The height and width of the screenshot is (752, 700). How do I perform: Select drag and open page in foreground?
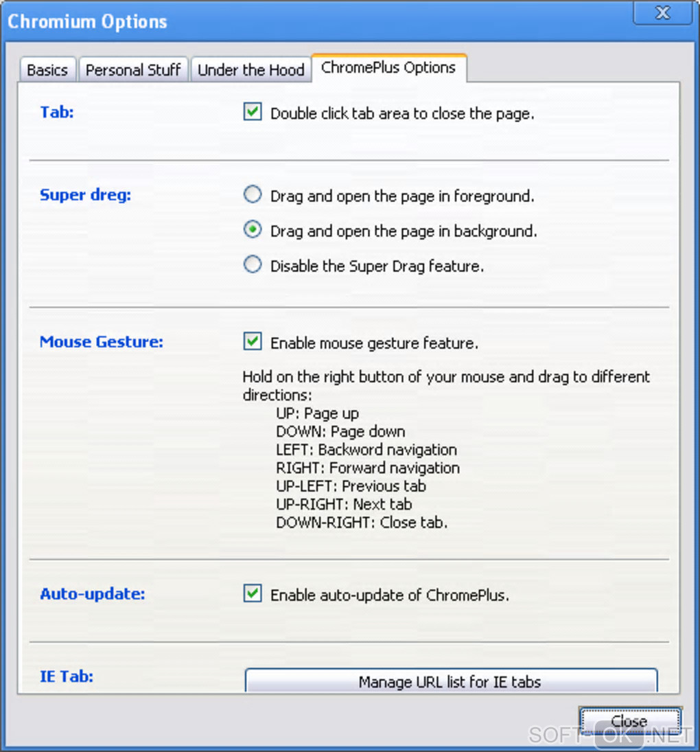pos(253,195)
